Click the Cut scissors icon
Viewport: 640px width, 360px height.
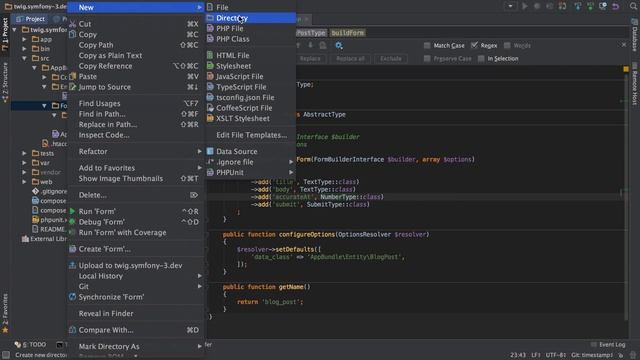coord(73,24)
